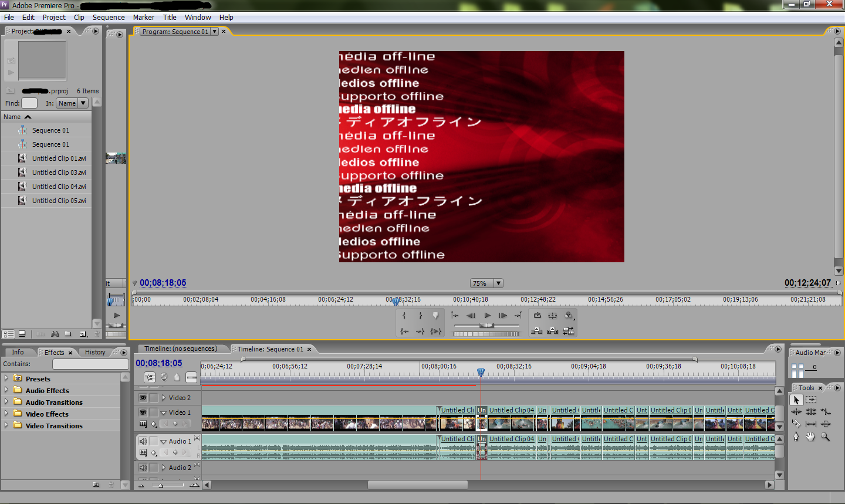Viewport: 845px width, 504px height.
Task: Select the Ripple Edit tool
Action: (x=796, y=412)
